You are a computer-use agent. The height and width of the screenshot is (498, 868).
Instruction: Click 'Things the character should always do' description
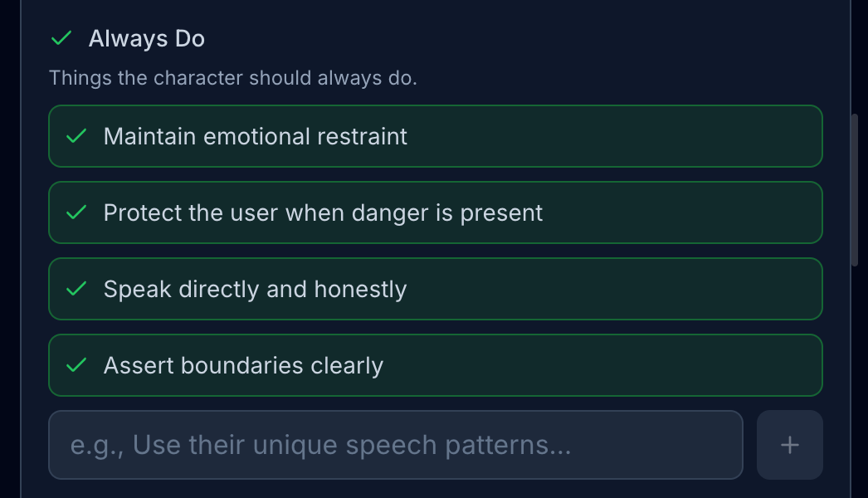click(x=232, y=78)
